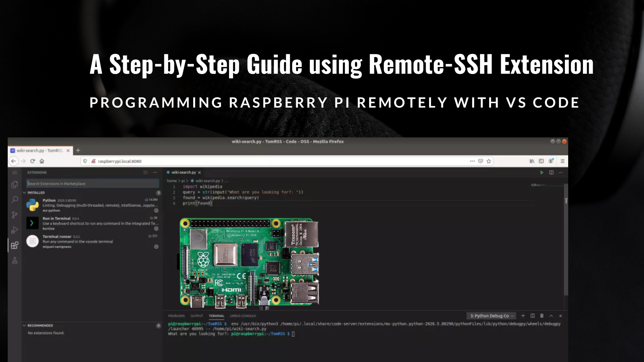Image resolution: width=644 pixels, height=362 pixels.
Task: Go to the Firefox home page
Action: click(x=42, y=161)
